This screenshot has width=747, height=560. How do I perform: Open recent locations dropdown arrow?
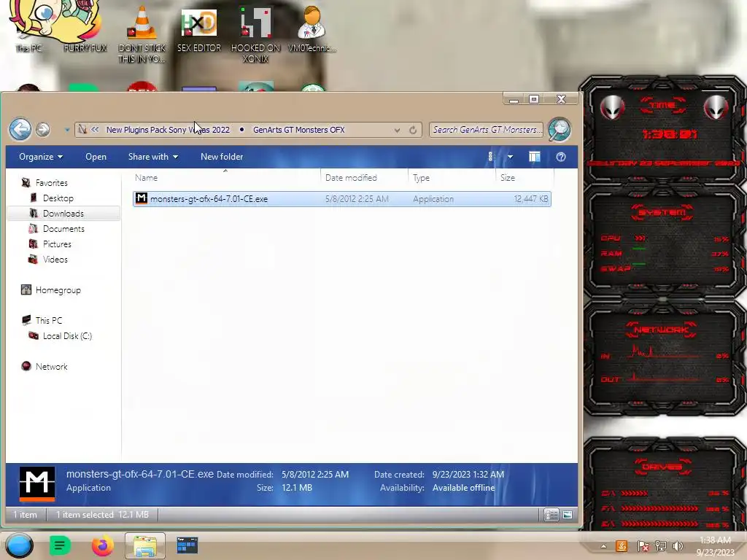[66, 130]
